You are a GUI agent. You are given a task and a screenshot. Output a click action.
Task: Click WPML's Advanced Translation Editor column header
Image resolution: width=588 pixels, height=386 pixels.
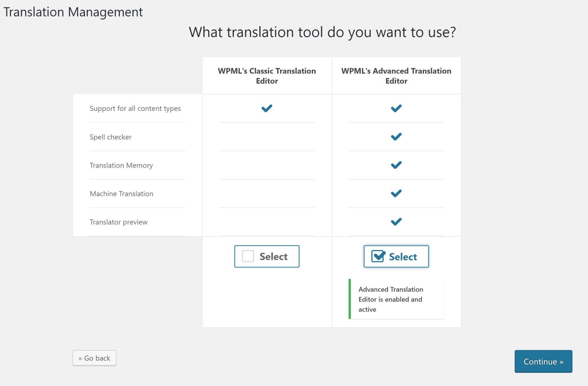tap(396, 76)
